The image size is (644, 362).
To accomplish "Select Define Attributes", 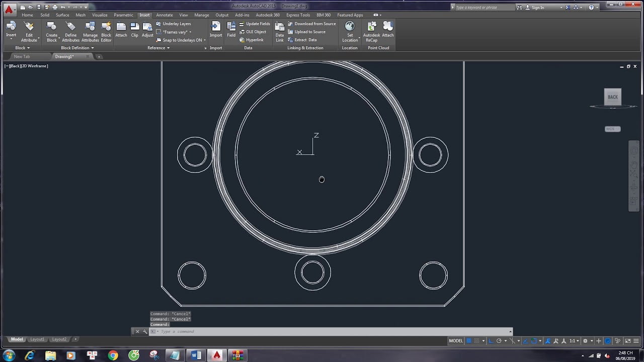I will point(70,30).
